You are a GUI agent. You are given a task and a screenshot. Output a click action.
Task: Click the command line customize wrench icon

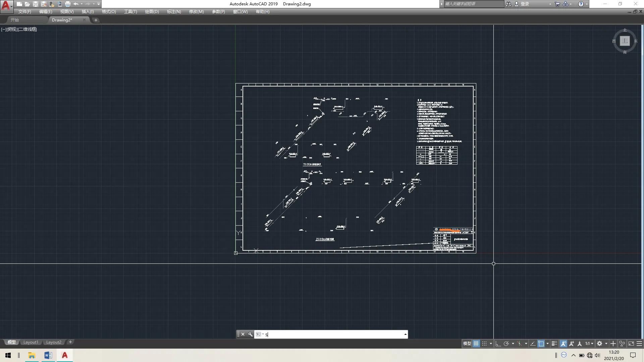(250, 334)
